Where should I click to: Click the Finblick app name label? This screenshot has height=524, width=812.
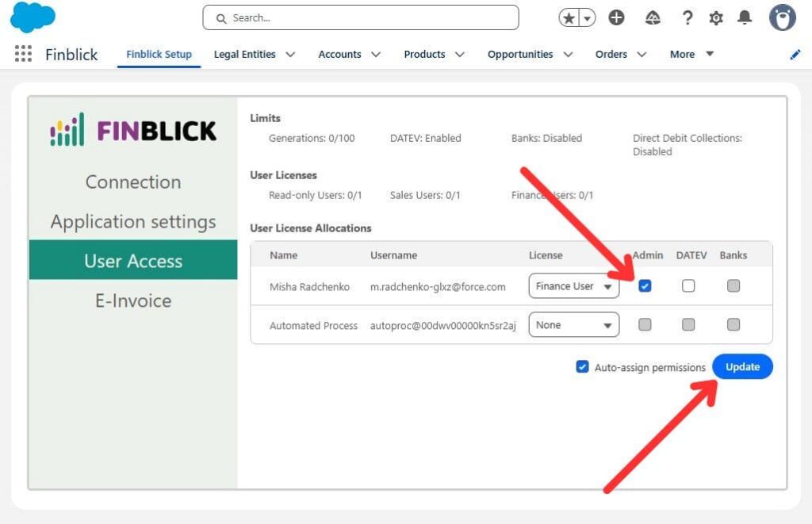(71, 55)
